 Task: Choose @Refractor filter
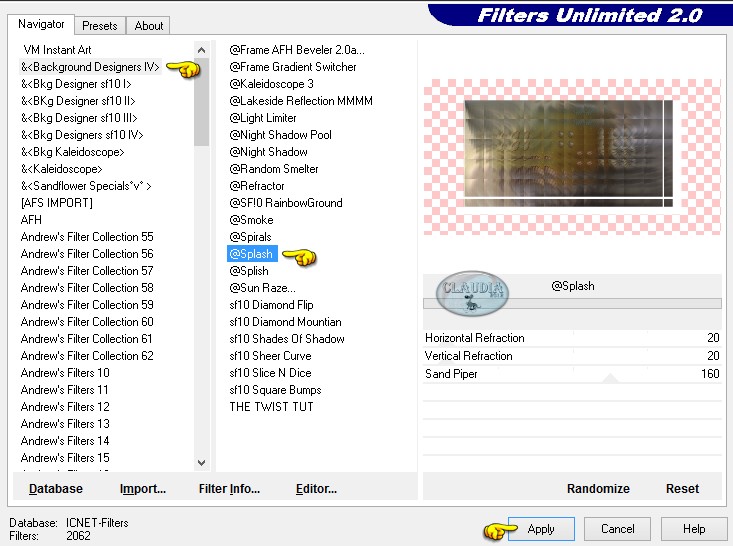[257, 186]
